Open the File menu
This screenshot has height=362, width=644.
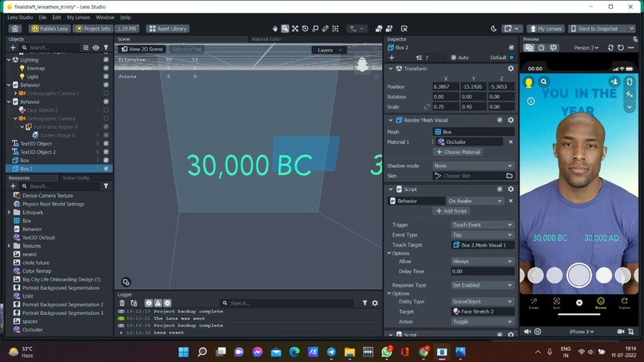pos(42,18)
